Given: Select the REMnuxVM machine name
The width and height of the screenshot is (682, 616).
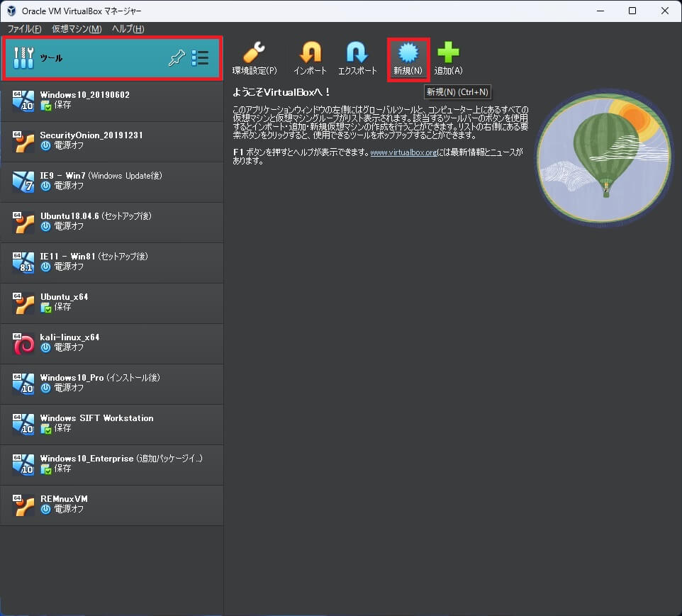Looking at the screenshot, I should (64, 498).
